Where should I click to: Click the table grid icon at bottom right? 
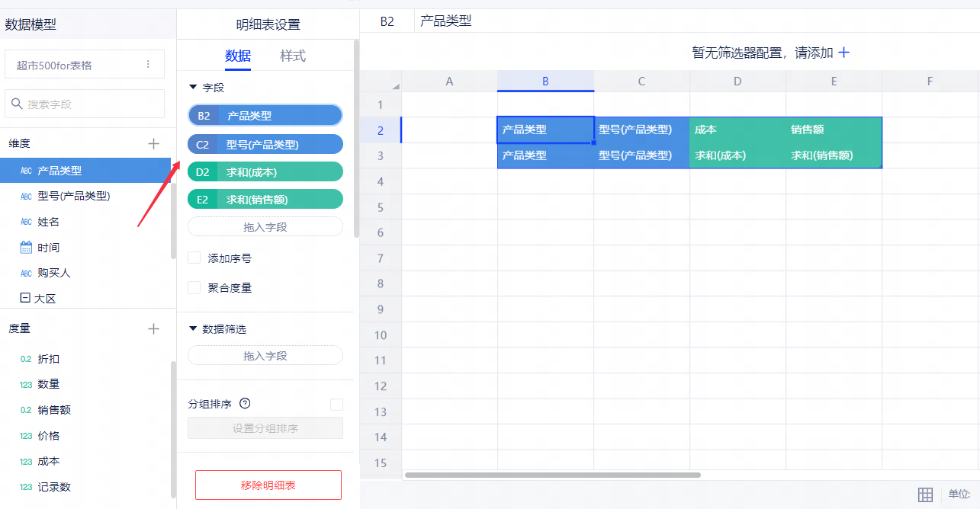925,495
